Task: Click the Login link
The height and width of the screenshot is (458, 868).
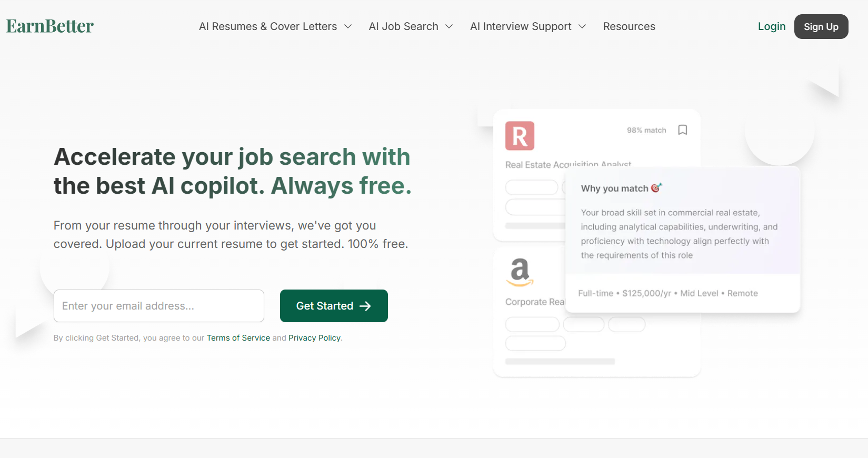Action: (771, 26)
